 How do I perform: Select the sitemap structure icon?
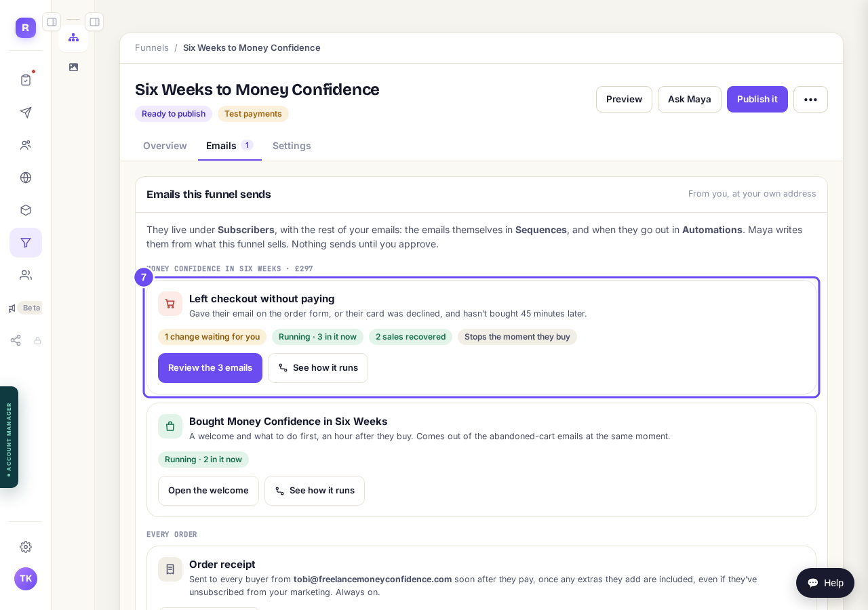point(73,37)
